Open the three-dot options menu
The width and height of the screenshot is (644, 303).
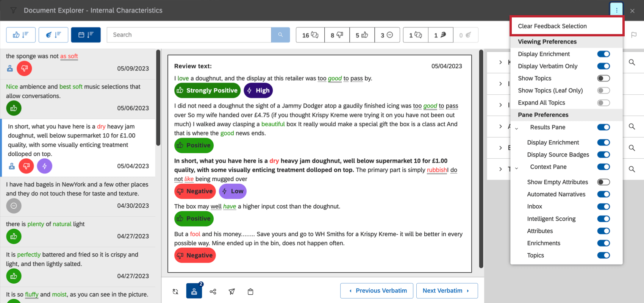pos(616,10)
